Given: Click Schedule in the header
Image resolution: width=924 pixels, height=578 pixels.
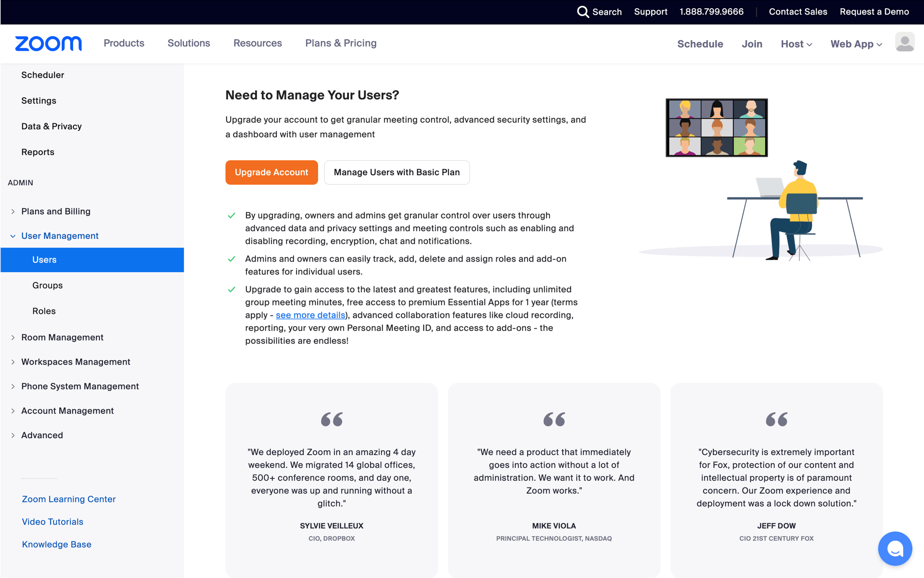Looking at the screenshot, I should [700, 44].
